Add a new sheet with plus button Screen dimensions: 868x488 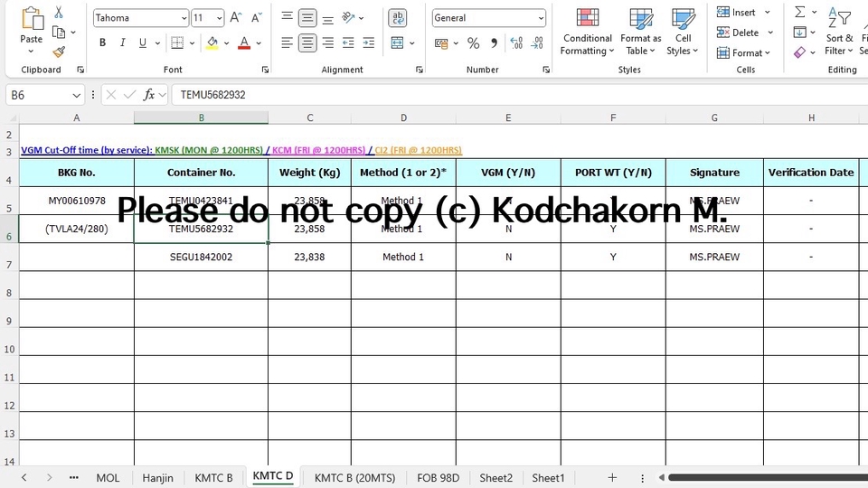click(x=612, y=477)
